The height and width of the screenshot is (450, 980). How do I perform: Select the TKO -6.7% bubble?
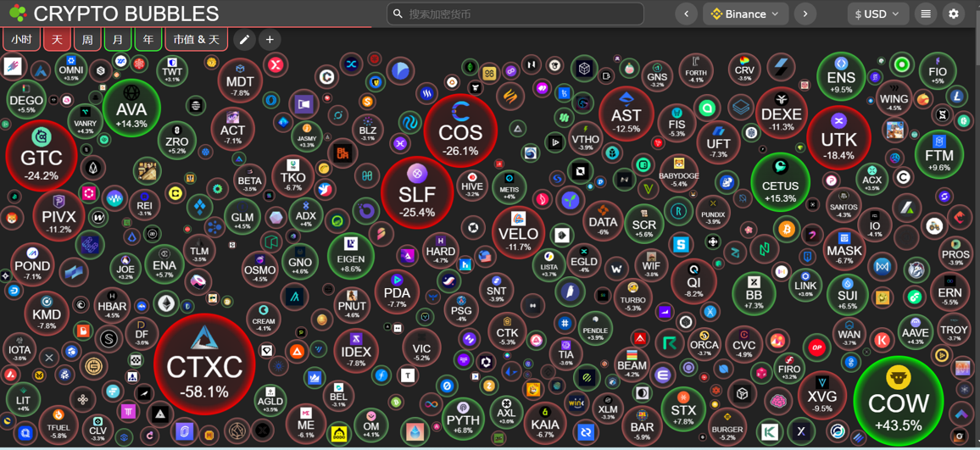click(x=293, y=176)
